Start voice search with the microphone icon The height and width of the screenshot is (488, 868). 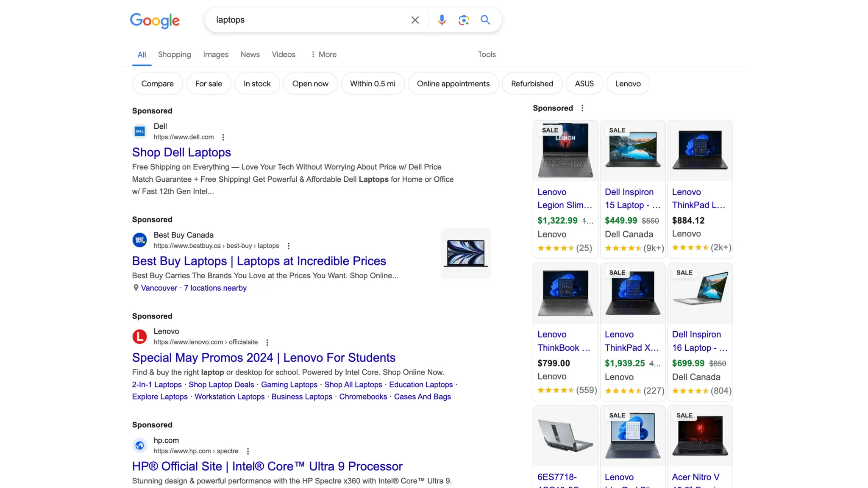point(442,20)
